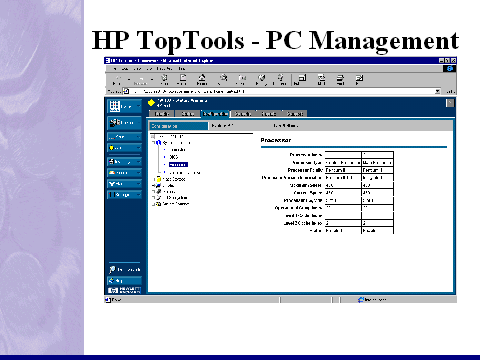Collapse the System tree node above BIOS
This screenshot has width=480, height=360.
pyautogui.click(x=154, y=143)
